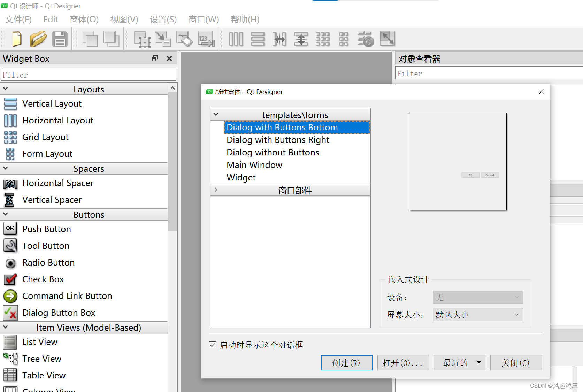This screenshot has width=583, height=392.
Task: Click the Tool Button widget icon
Action: [10, 245]
